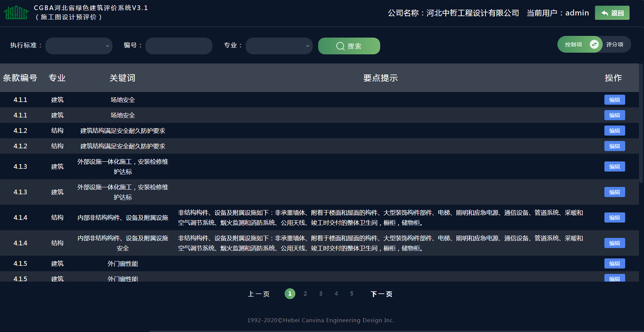The height and width of the screenshot is (332, 644).
Task: Click the CGBA green building logo
Action: (16, 13)
